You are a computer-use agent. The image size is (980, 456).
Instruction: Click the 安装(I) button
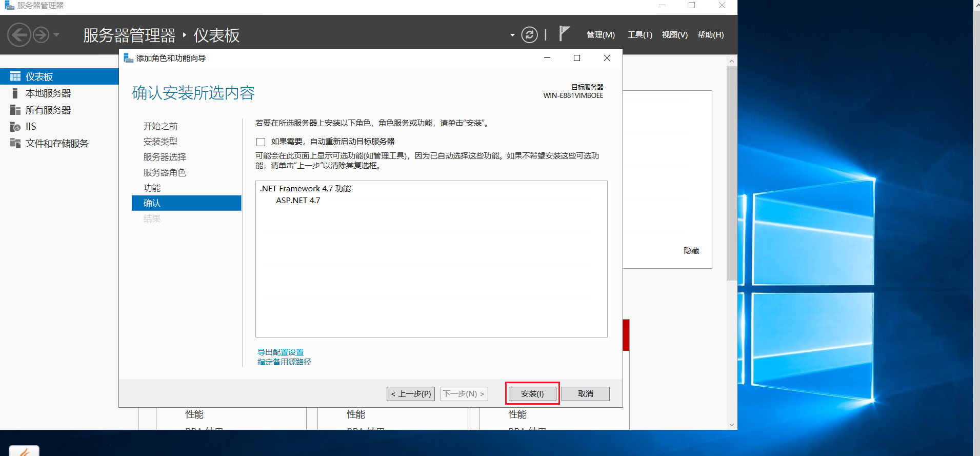click(532, 394)
